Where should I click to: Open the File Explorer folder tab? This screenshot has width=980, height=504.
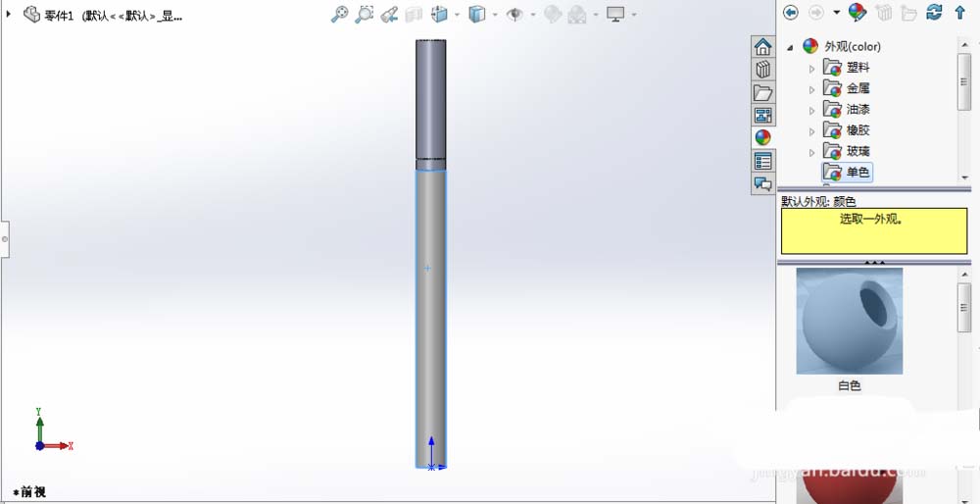pyautogui.click(x=762, y=92)
